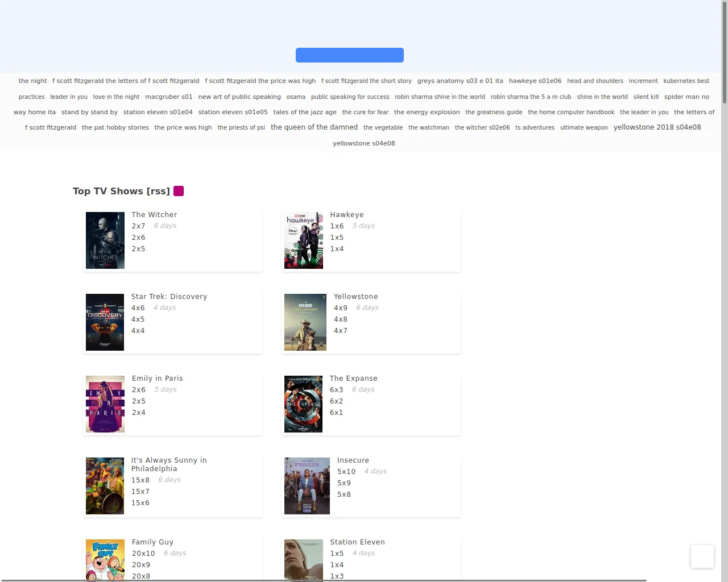728x582 pixels.
Task: Open Emily in Paris title link
Action: point(157,379)
